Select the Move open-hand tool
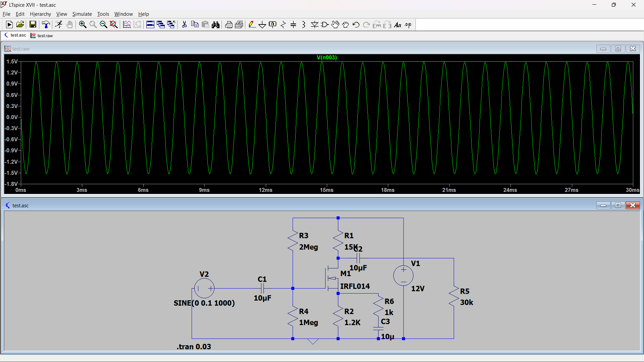The image size is (644, 362). coord(335,24)
